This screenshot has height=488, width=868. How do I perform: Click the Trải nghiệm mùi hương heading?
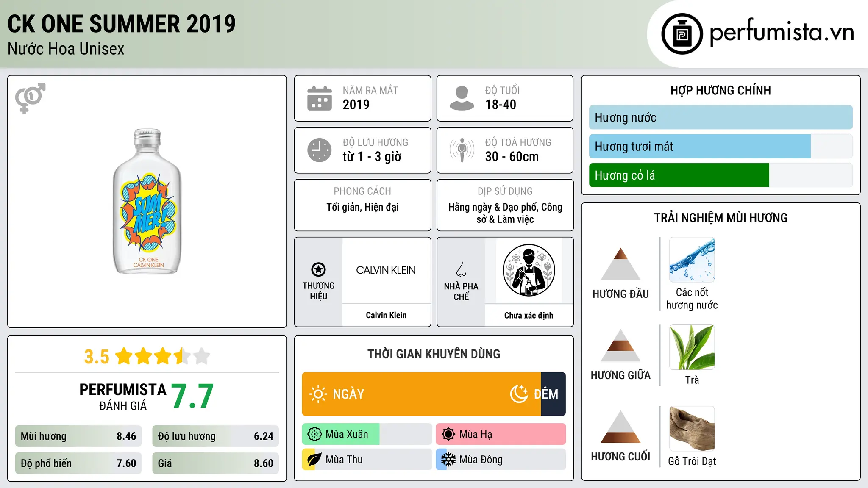[x=721, y=218]
